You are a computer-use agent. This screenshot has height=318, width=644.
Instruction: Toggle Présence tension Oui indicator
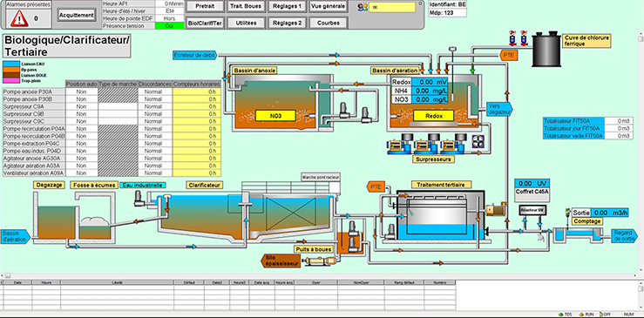(169, 26)
